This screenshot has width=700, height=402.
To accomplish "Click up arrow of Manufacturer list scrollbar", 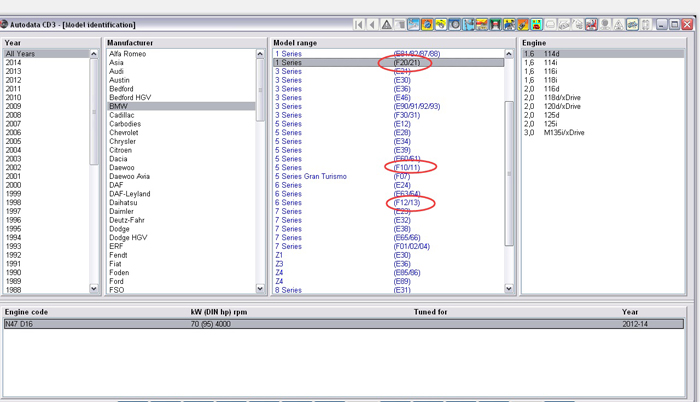I will point(260,54).
